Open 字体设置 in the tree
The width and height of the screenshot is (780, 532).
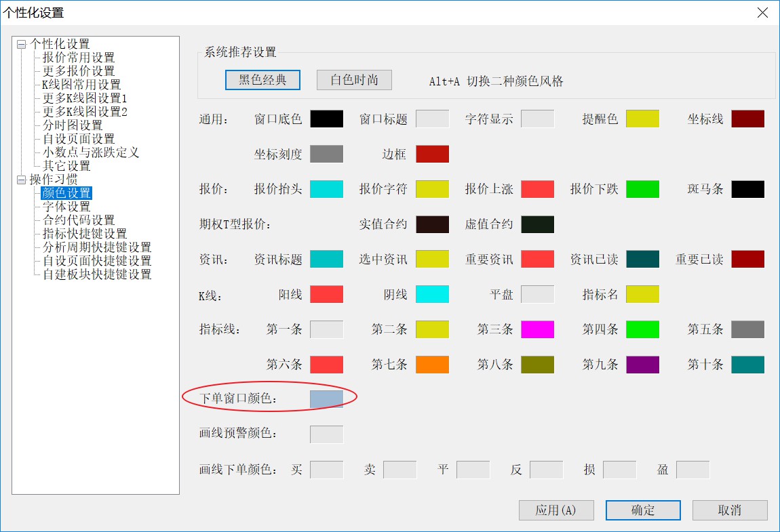66,207
